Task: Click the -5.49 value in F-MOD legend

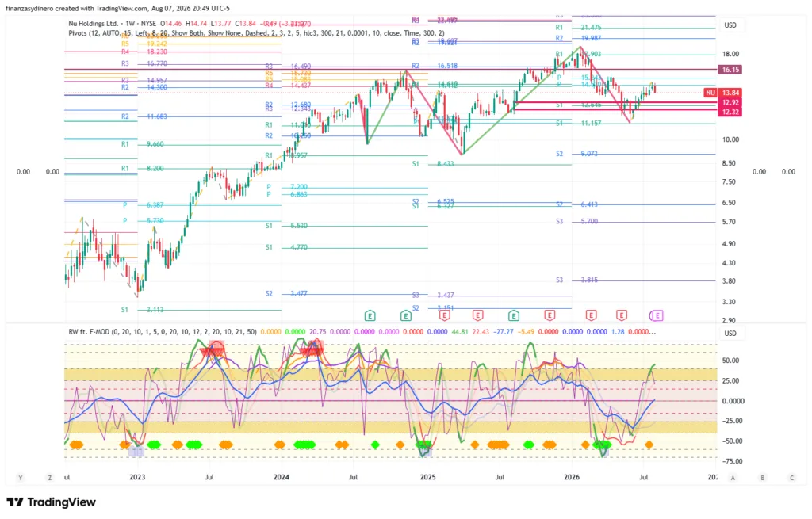Action: (527, 332)
